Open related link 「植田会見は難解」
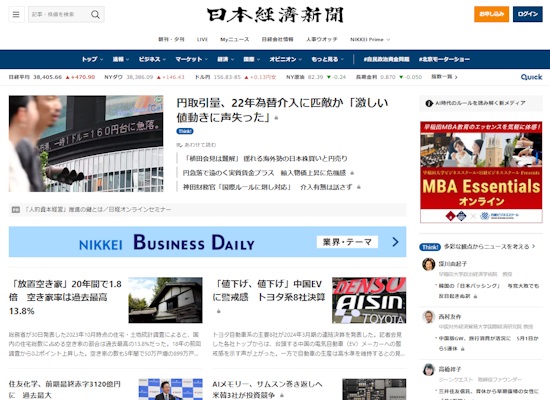 [266, 159]
